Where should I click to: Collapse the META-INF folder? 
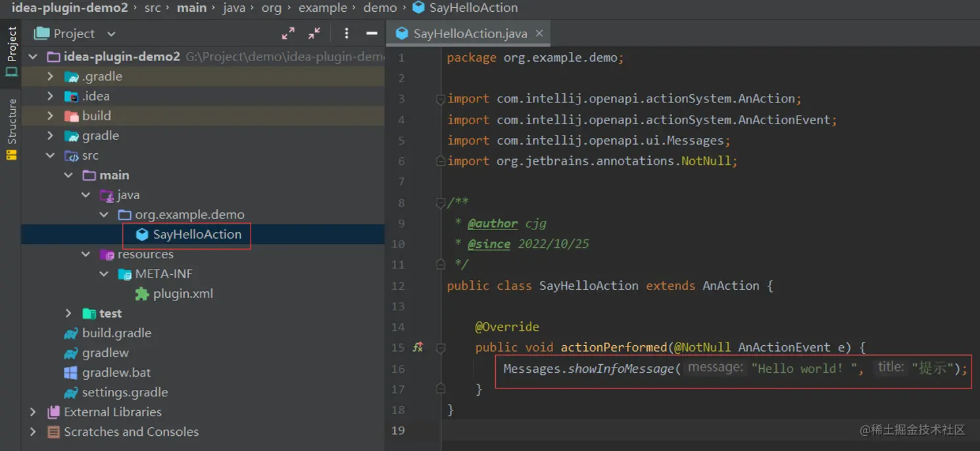(104, 273)
